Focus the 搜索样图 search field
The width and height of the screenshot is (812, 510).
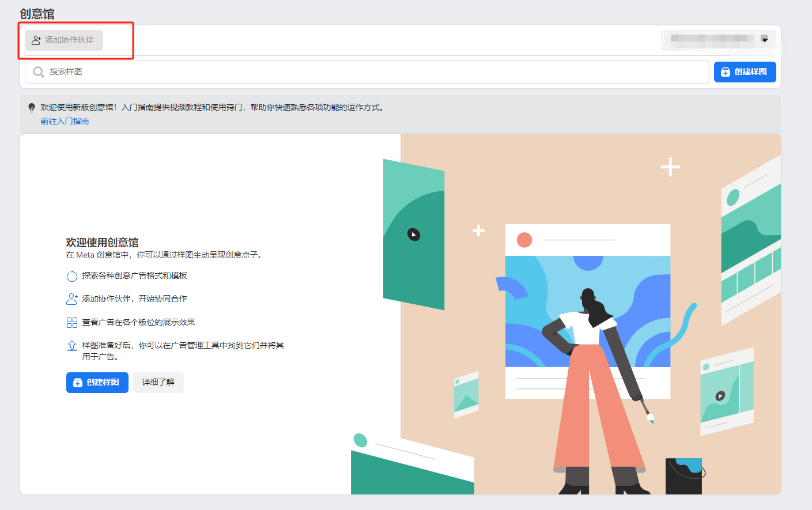(367, 72)
